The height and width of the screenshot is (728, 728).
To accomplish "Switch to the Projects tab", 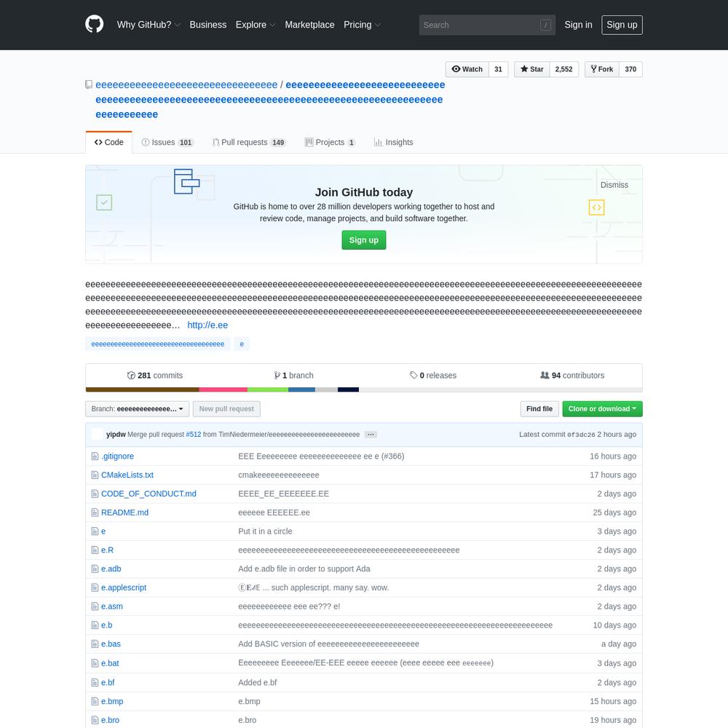I will [x=330, y=143].
